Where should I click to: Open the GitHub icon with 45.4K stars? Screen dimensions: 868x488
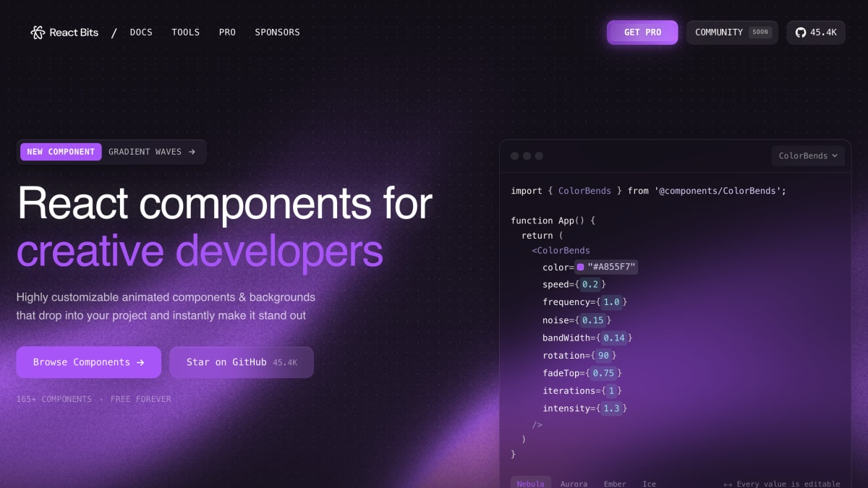click(816, 33)
